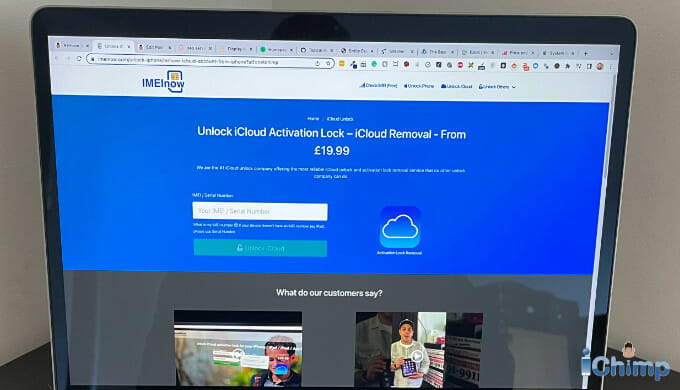This screenshot has height=390, width=680.
Task: Click the Unlock iCloud button
Action: click(x=260, y=248)
